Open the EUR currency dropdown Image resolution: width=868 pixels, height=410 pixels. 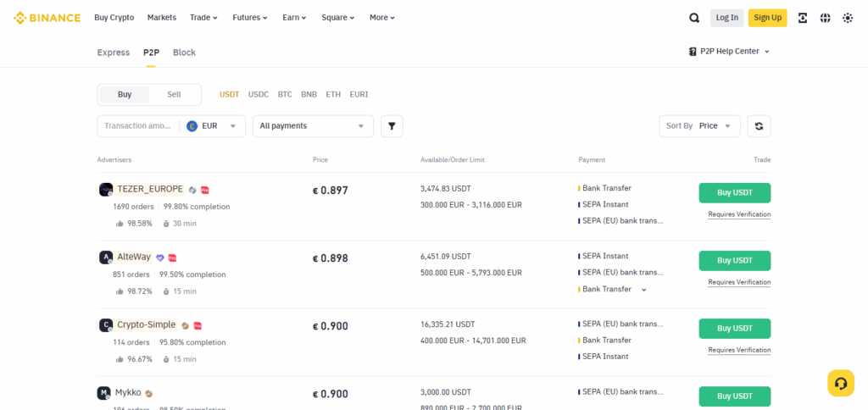(212, 126)
